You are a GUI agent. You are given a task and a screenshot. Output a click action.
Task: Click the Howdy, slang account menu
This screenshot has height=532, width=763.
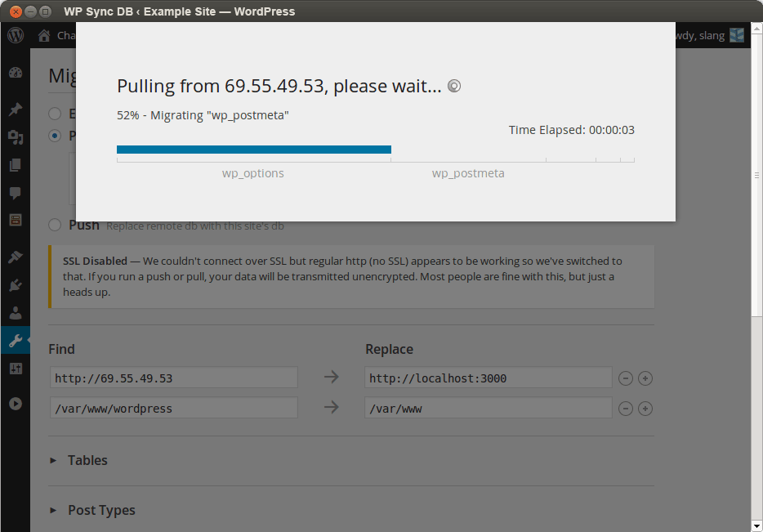tap(700, 35)
